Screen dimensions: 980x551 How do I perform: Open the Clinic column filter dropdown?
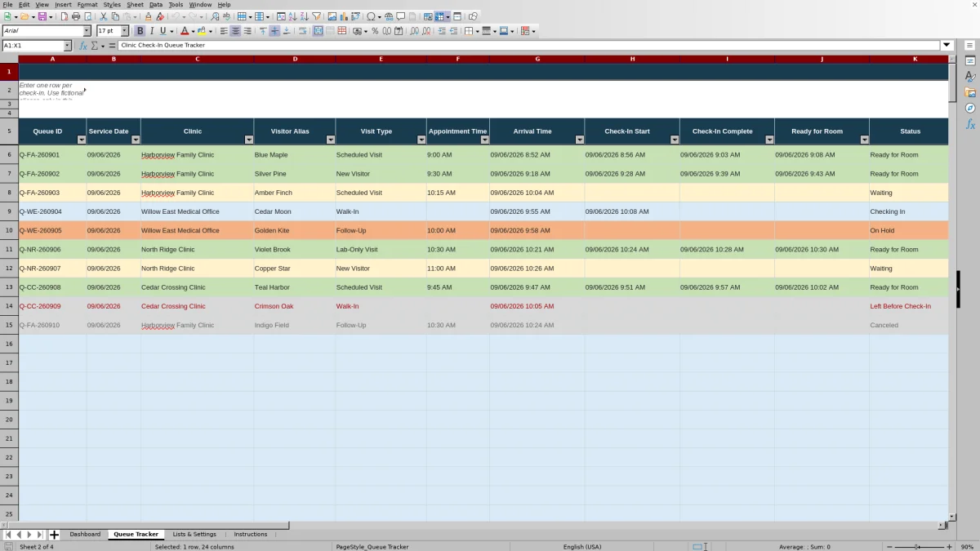(x=249, y=140)
